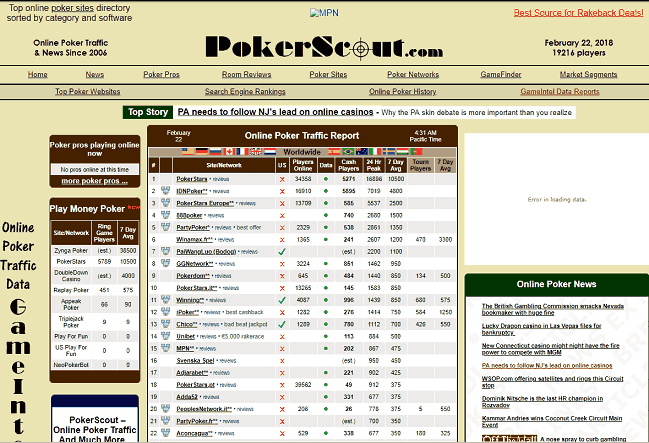Click the PokerScout.com logo

[x=324, y=47]
